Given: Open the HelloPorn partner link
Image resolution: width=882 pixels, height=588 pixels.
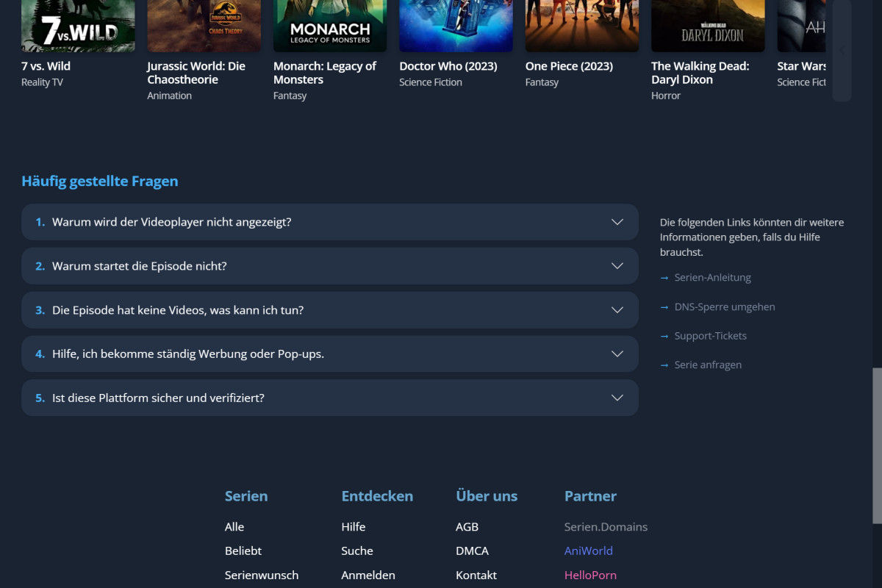Looking at the screenshot, I should pos(590,575).
